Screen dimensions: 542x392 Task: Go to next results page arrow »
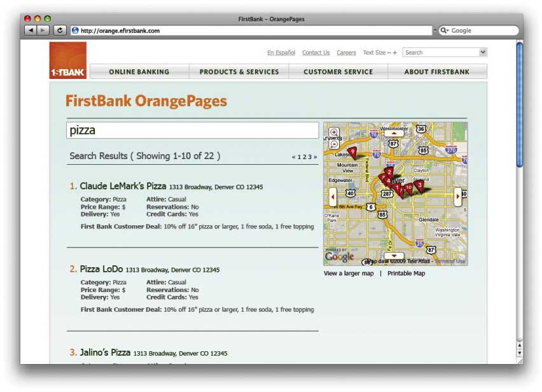pyautogui.click(x=316, y=157)
